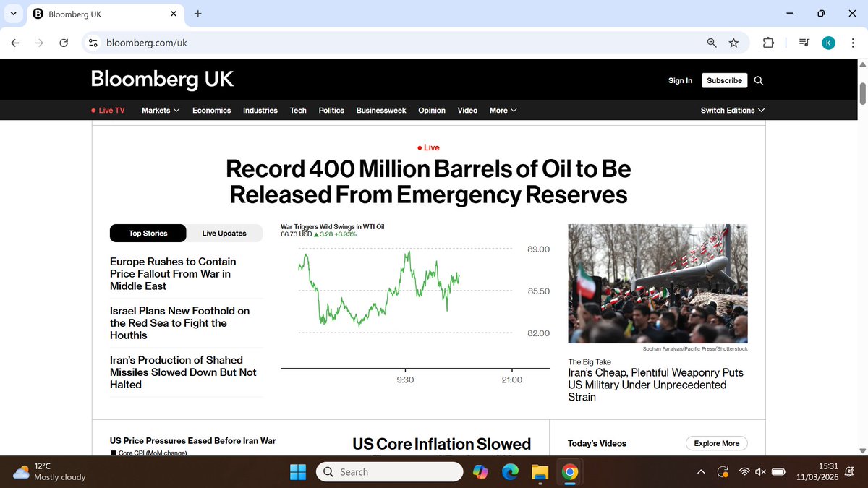This screenshot has width=868, height=488.
Task: Click the red Live label above headline
Action: (428, 147)
